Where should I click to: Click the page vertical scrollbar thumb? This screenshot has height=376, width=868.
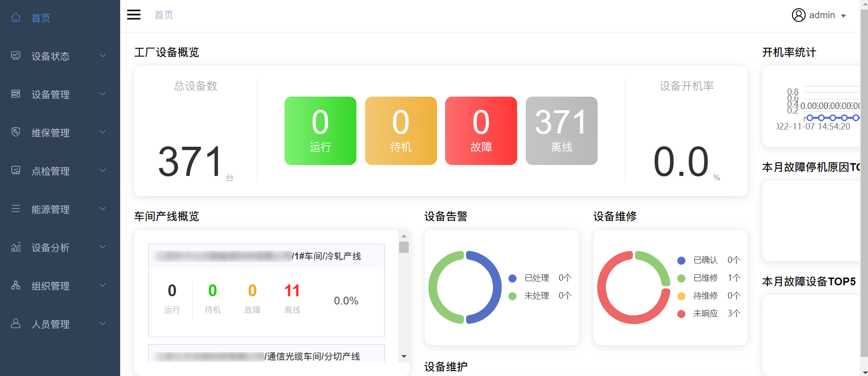pos(864,182)
